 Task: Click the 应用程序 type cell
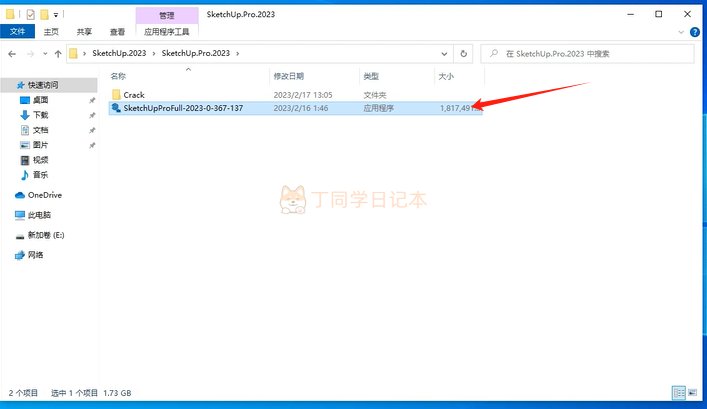pyautogui.click(x=379, y=108)
